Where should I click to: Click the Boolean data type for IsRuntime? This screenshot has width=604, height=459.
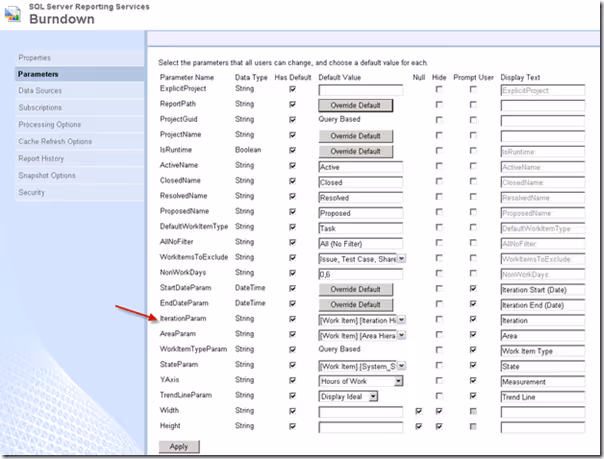point(248,150)
